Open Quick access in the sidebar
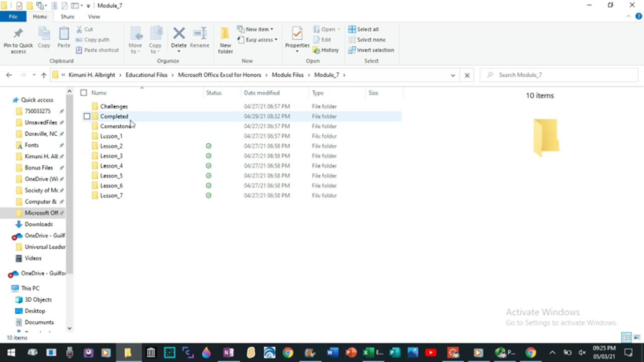 37,100
